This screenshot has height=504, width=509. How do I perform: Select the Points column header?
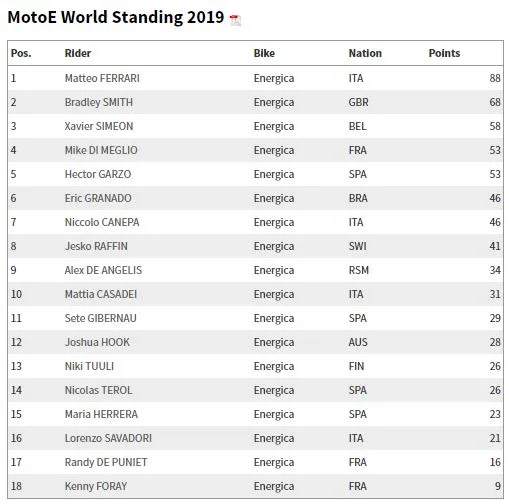point(444,53)
